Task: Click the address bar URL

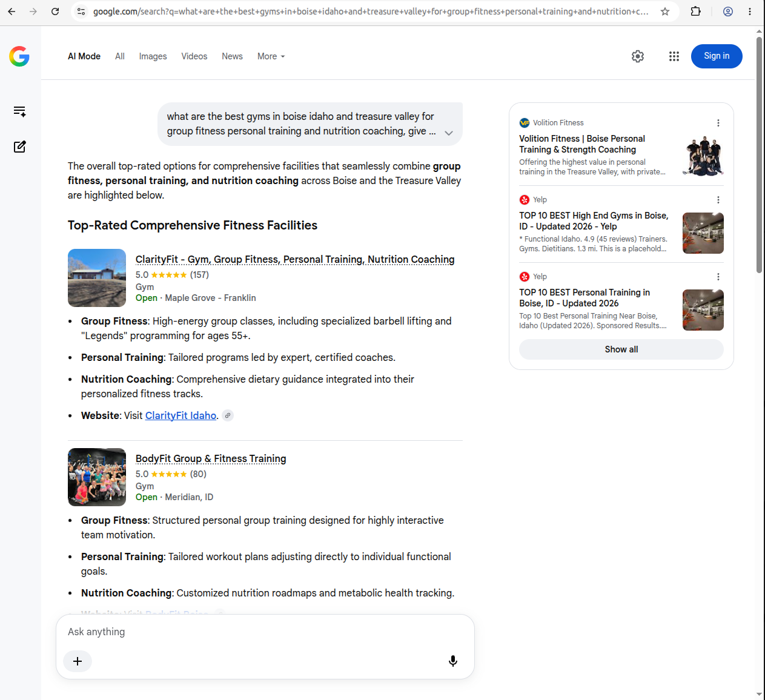Action: tap(371, 12)
